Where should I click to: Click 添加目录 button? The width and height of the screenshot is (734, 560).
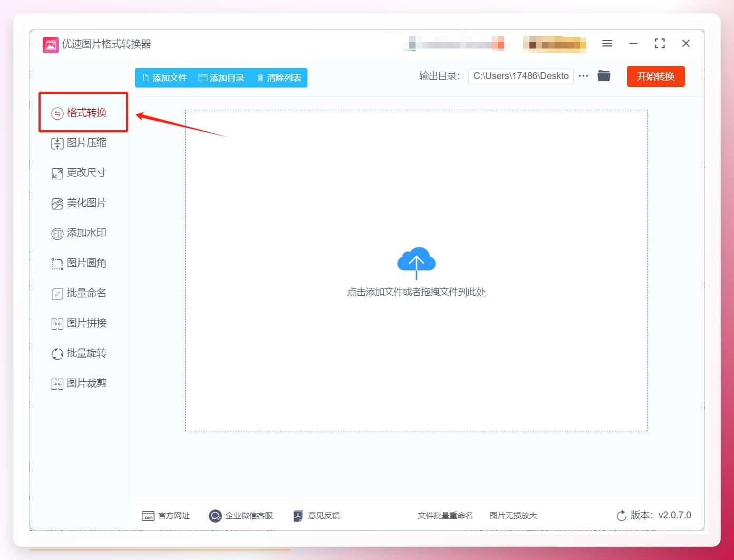coord(221,78)
